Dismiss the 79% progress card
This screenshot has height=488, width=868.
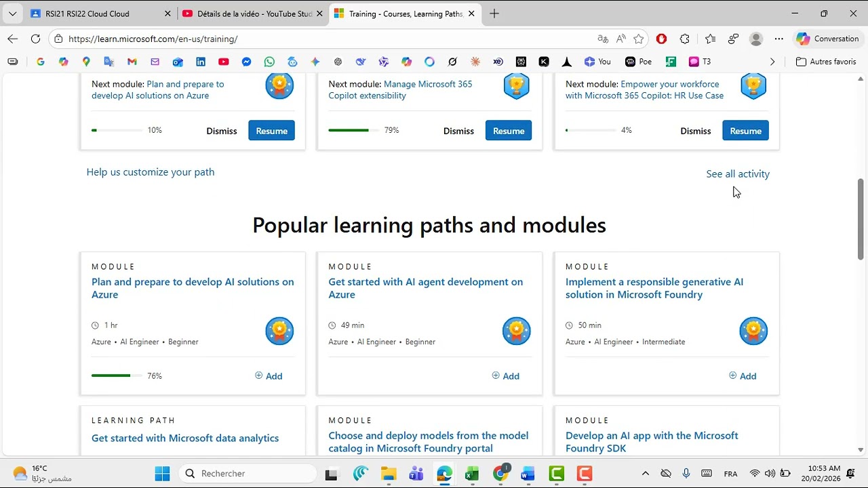(458, 131)
